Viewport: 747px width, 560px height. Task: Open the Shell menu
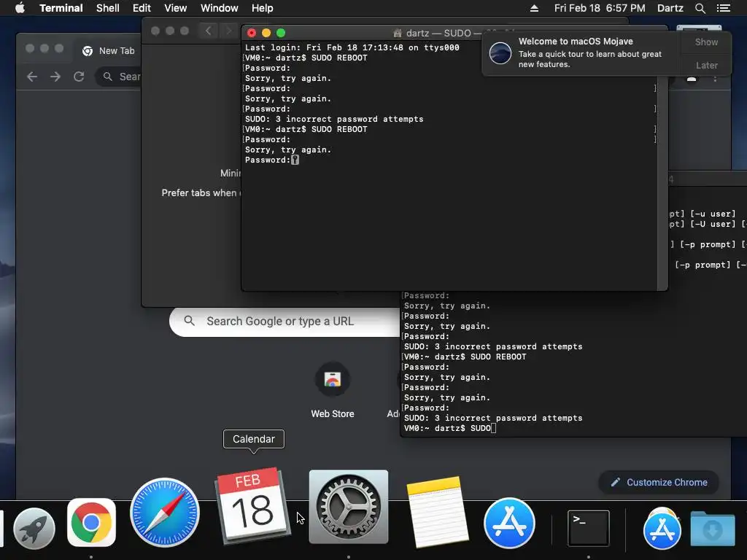pos(108,8)
